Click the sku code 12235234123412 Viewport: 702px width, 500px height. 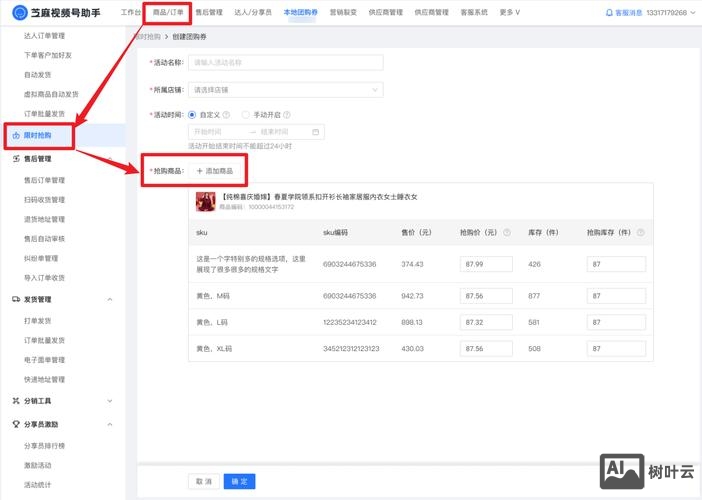point(350,322)
